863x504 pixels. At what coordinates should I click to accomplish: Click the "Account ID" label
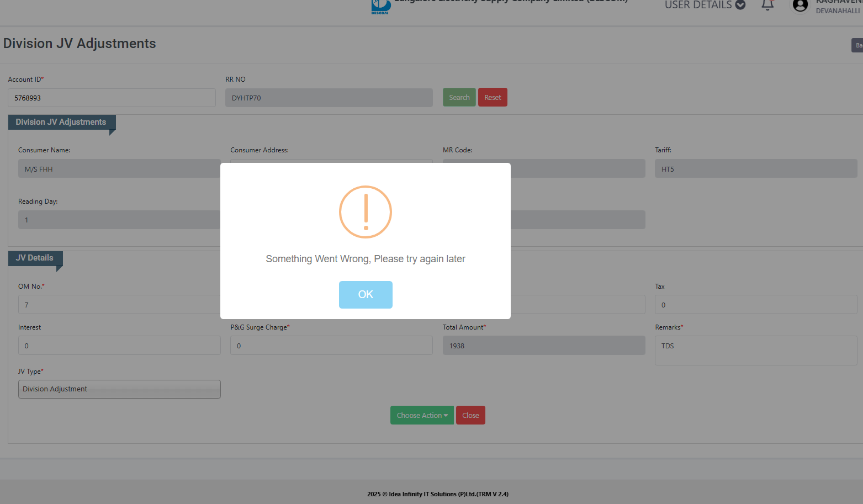tap(26, 79)
